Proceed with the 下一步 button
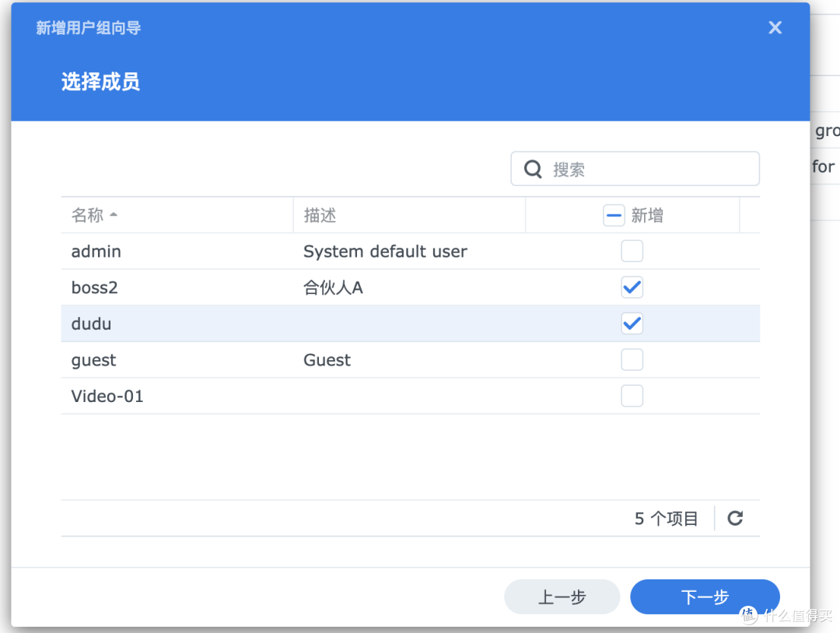840x633 pixels. [x=705, y=596]
